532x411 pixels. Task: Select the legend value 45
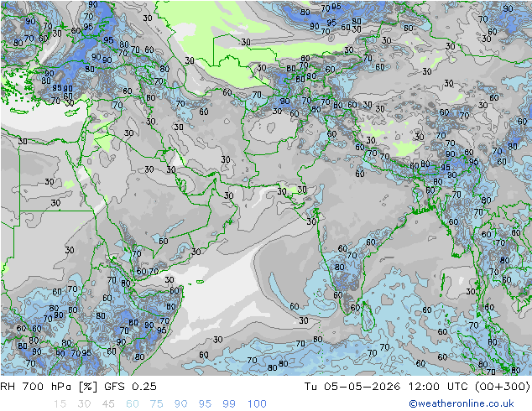[x=108, y=404]
